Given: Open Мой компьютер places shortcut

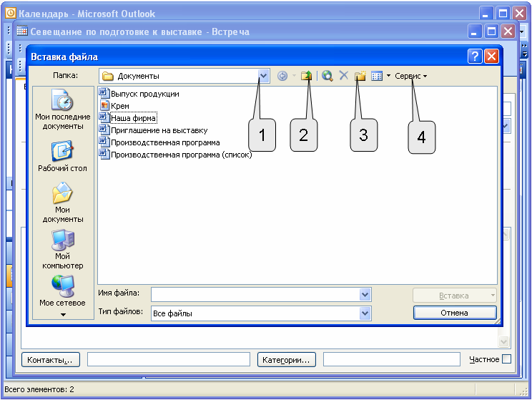Looking at the screenshot, I should pos(62,250).
